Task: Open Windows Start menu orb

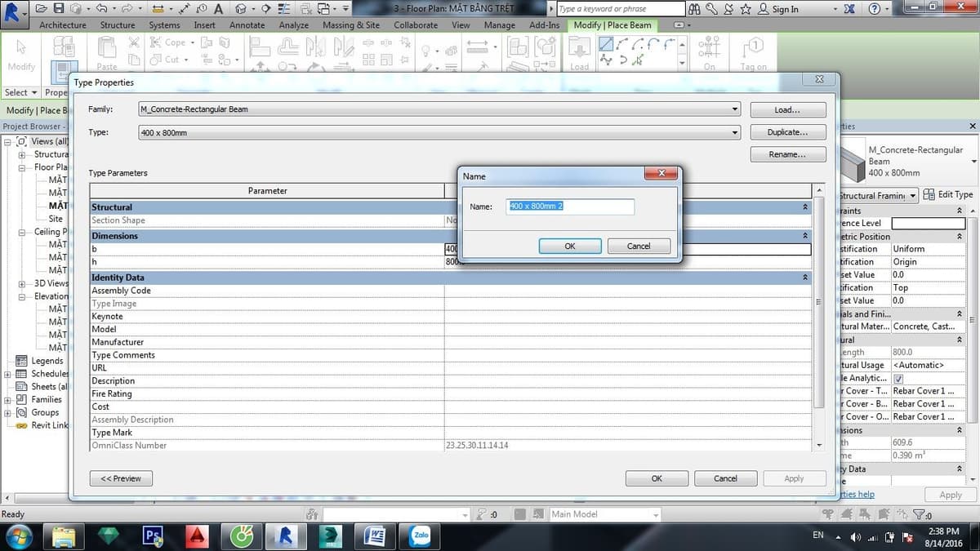Action: [x=19, y=535]
